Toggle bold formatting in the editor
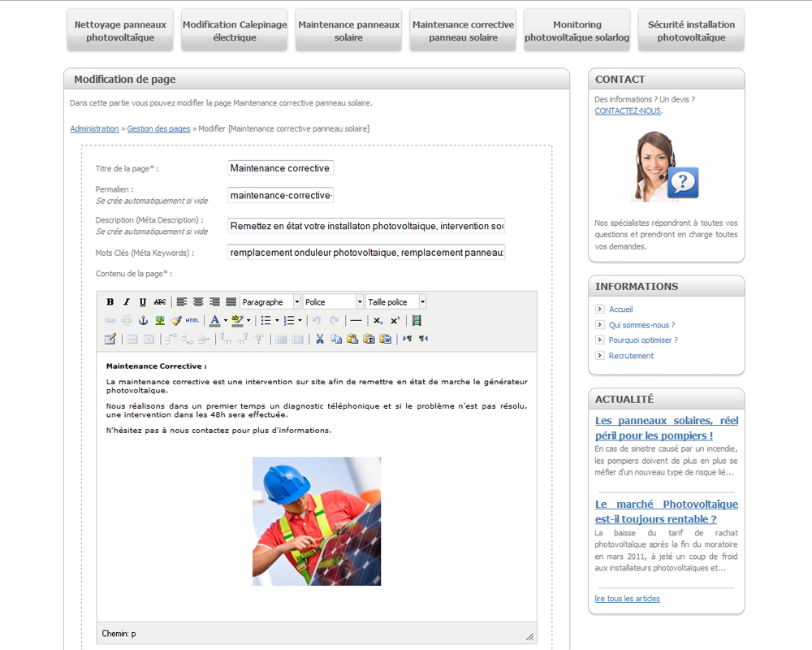812x650 pixels. click(x=110, y=302)
